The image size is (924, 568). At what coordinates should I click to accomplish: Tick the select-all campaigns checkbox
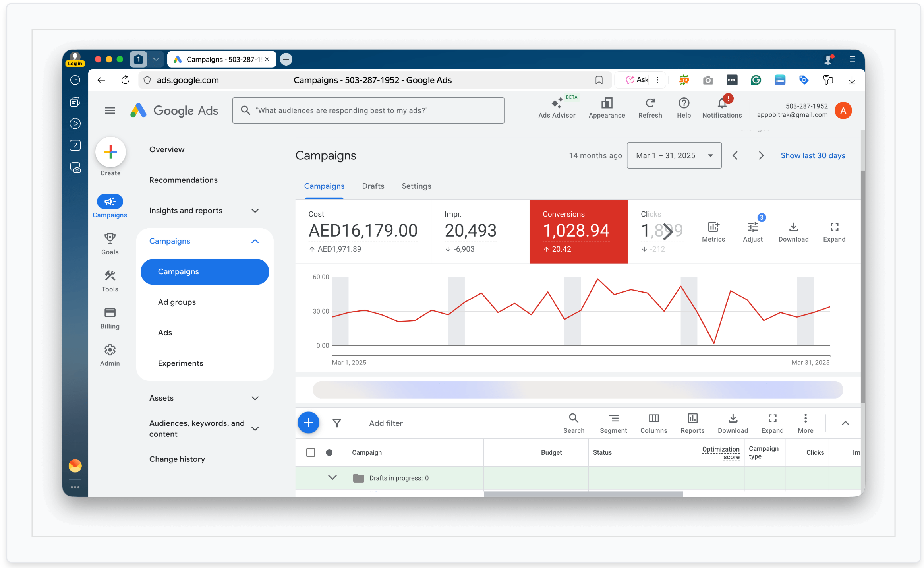point(311,452)
